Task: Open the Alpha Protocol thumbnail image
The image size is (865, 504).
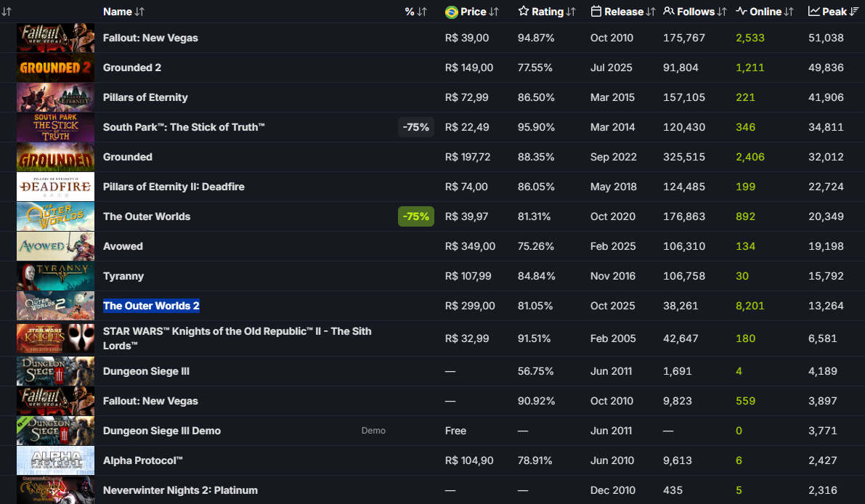Action: point(55,460)
